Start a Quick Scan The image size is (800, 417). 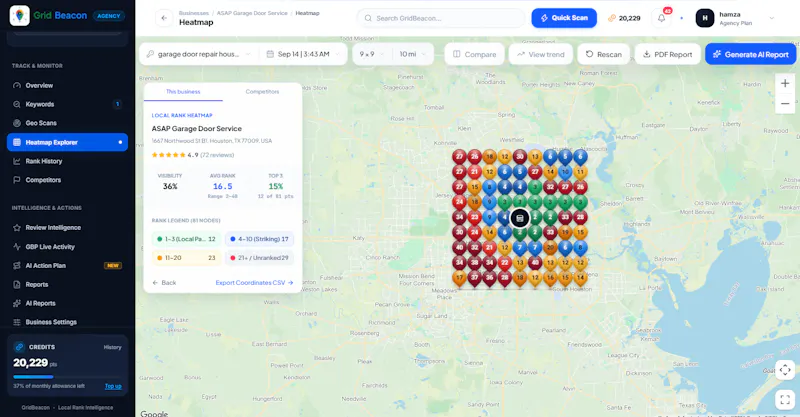564,18
